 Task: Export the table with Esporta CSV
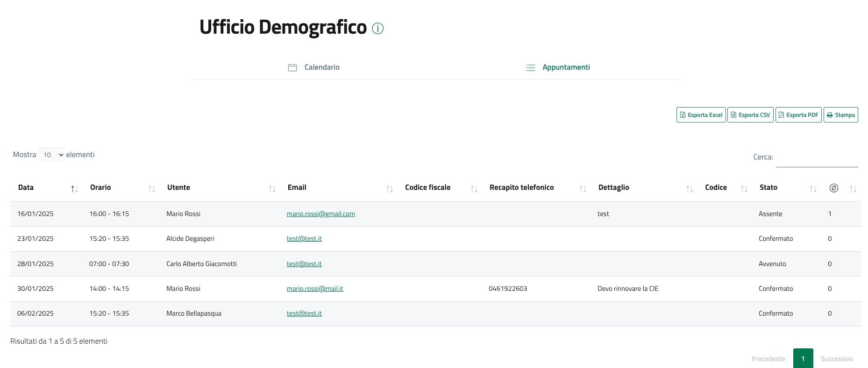point(750,115)
